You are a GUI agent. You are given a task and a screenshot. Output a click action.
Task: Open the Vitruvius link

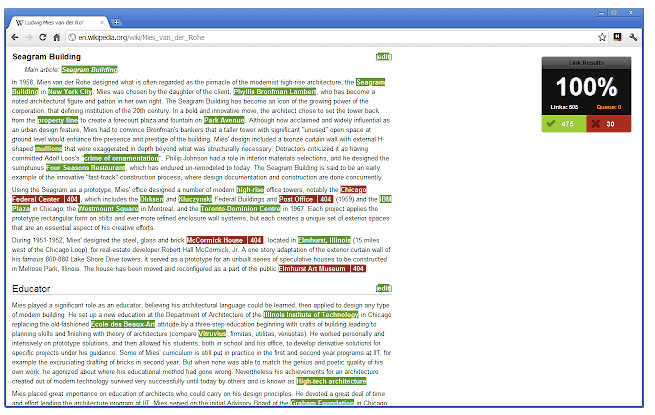[212, 334]
